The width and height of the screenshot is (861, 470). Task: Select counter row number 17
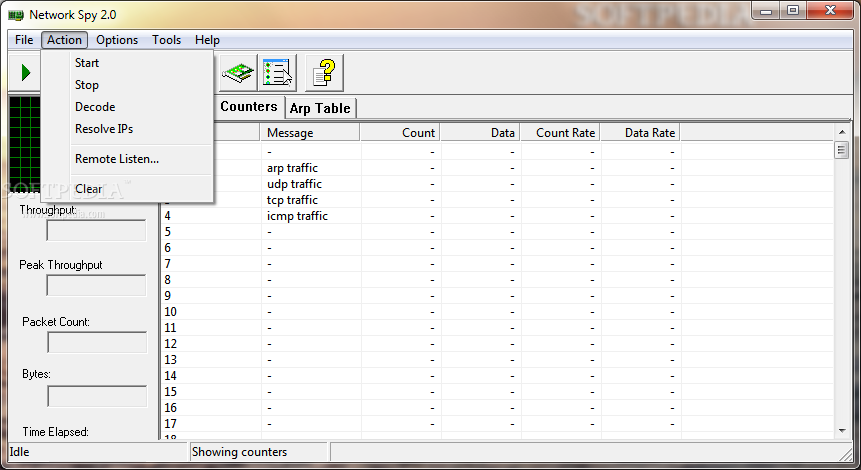pyautogui.click(x=497, y=424)
